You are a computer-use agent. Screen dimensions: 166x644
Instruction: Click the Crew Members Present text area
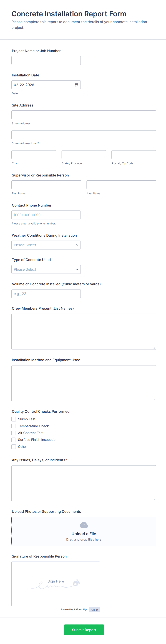coord(84,331)
